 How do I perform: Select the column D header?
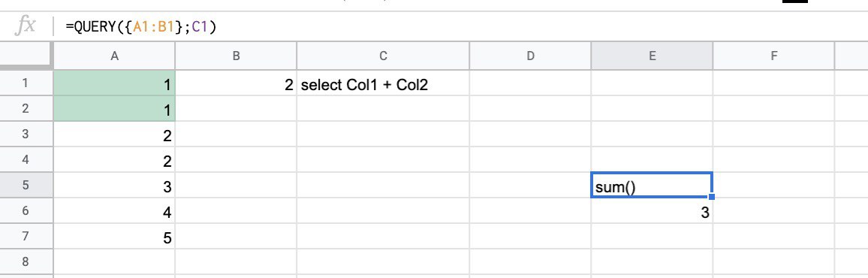pos(530,56)
